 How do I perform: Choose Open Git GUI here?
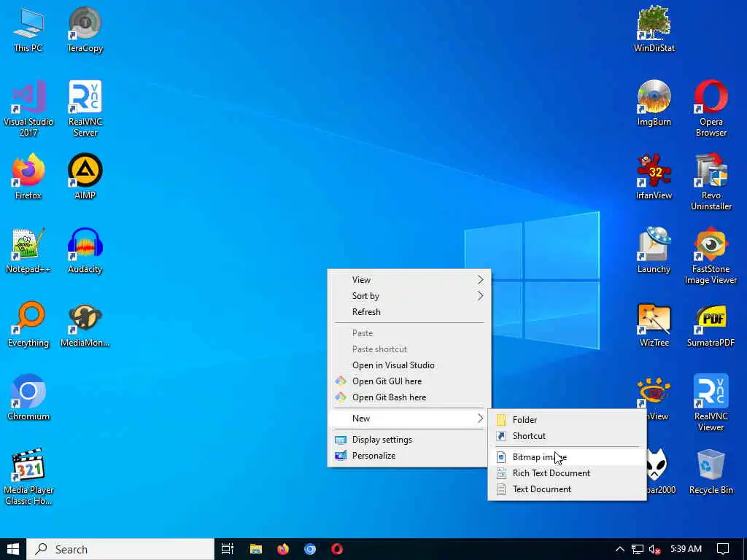coord(409,381)
